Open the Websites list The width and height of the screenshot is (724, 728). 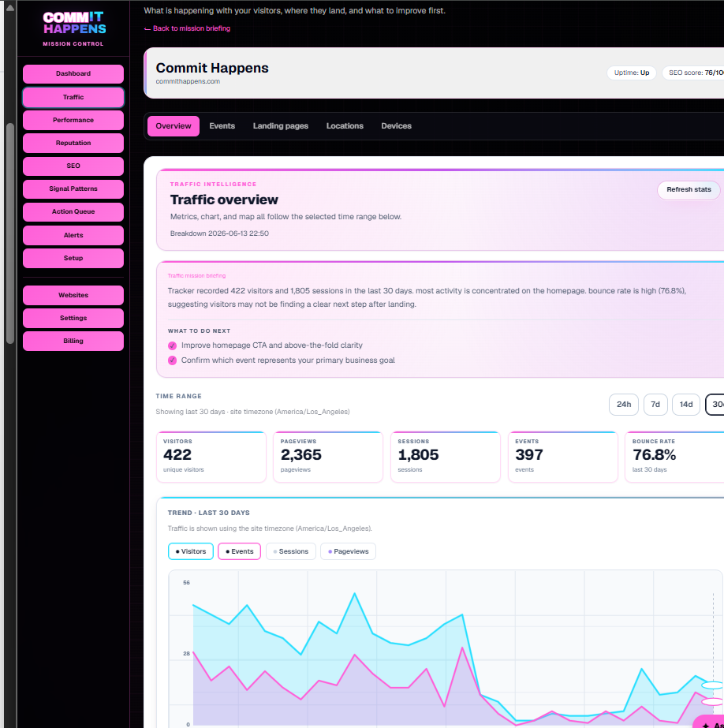click(73, 295)
